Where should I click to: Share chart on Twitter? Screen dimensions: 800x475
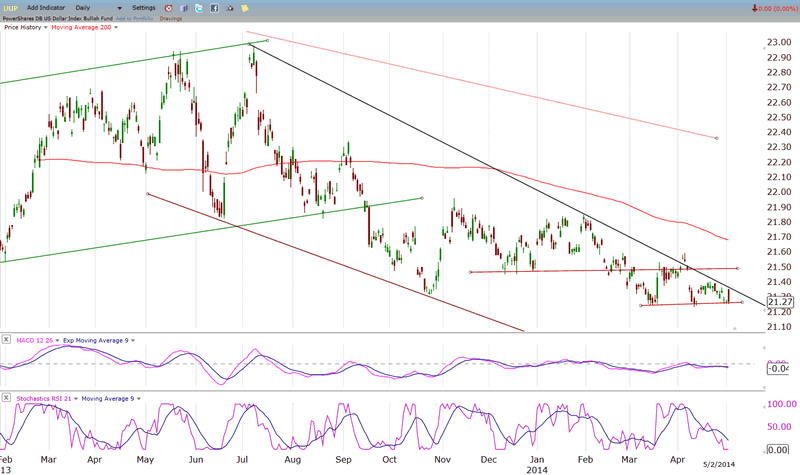[x=199, y=8]
